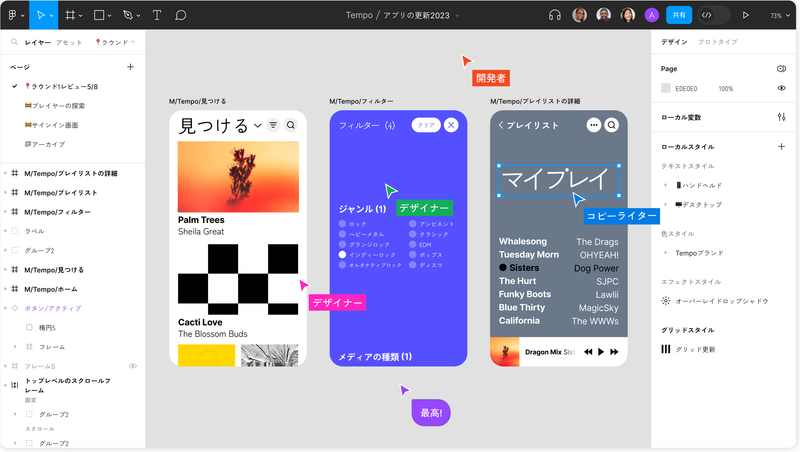Click search icon in 見つける frame
Viewport: 800px width, 452px height.
pyautogui.click(x=291, y=125)
